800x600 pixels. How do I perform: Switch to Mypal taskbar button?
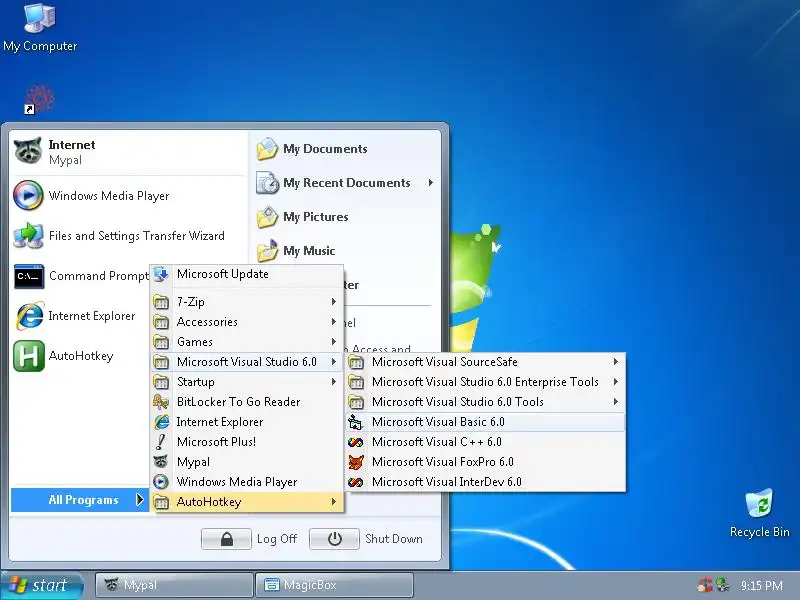[x=174, y=585]
